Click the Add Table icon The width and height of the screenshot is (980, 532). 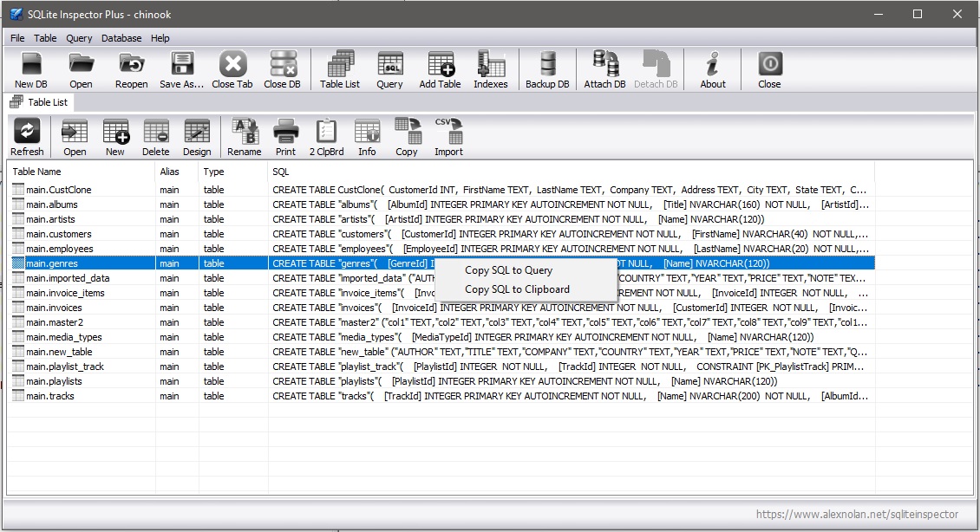(x=440, y=69)
